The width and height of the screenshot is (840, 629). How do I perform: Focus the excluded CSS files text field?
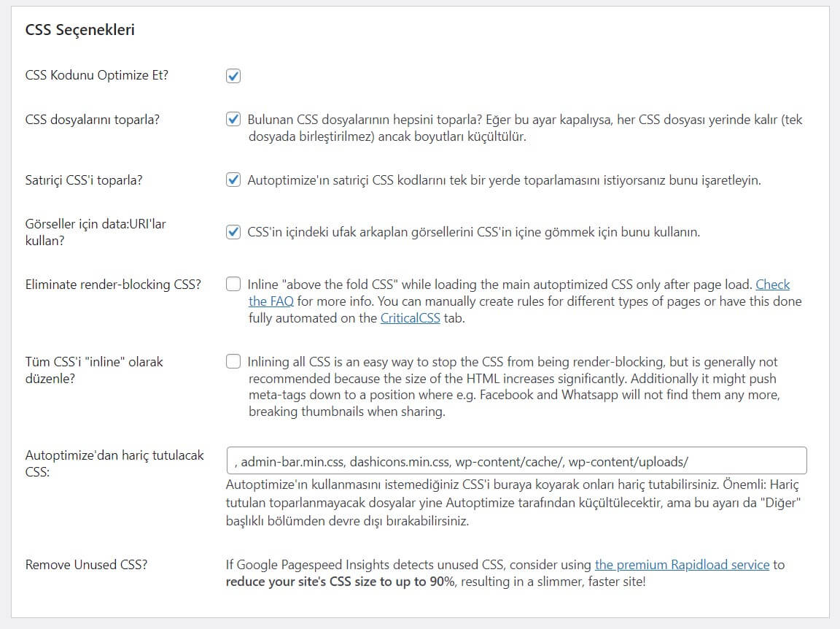tap(516, 460)
